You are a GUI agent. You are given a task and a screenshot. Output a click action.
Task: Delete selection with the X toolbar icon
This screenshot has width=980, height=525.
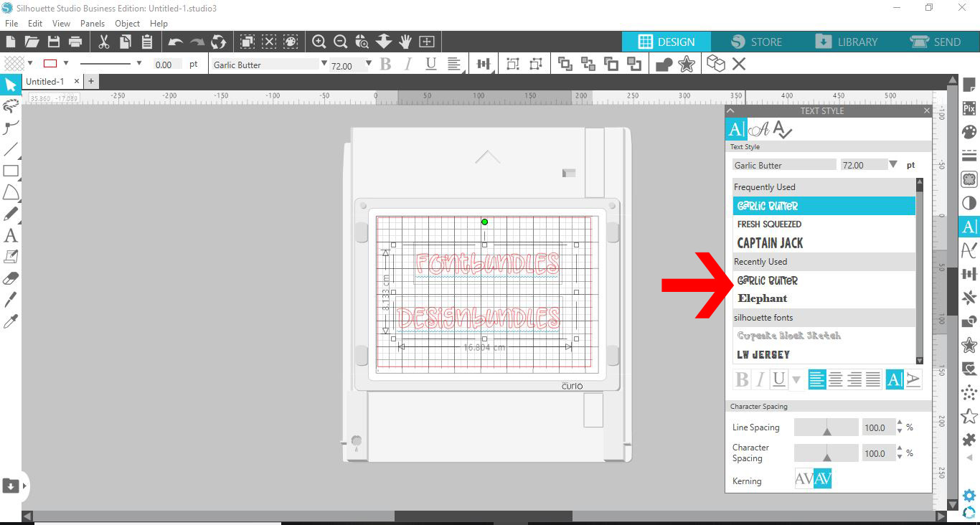[739, 65]
